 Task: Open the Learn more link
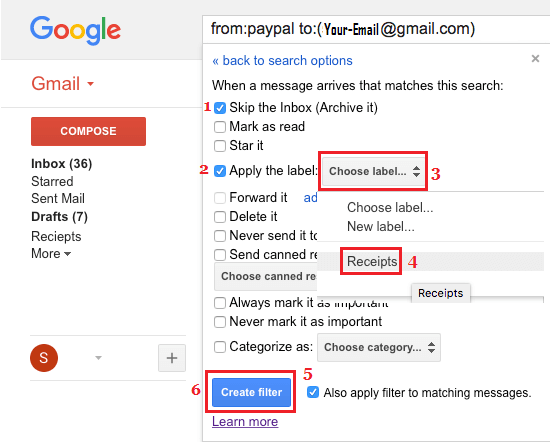[x=245, y=421]
